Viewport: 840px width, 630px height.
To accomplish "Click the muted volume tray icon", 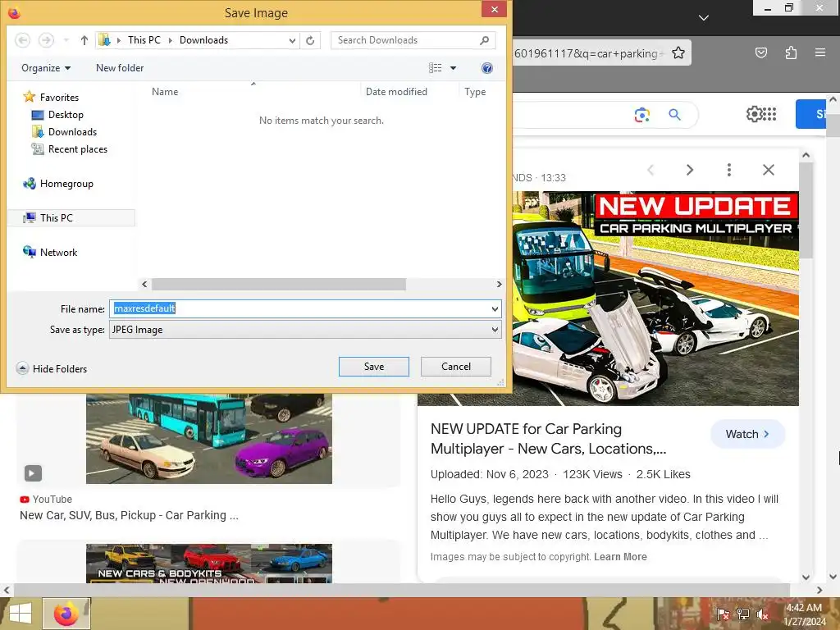I will 762,614.
